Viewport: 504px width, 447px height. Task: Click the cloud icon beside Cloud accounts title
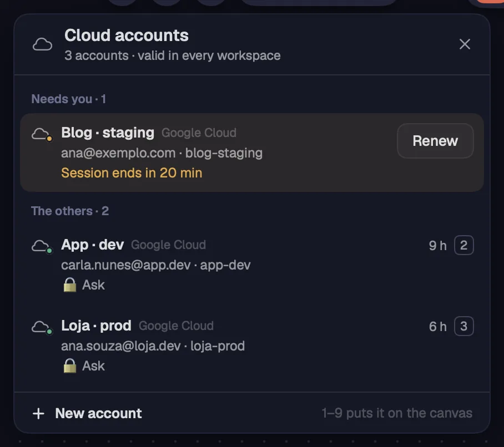tap(42, 44)
